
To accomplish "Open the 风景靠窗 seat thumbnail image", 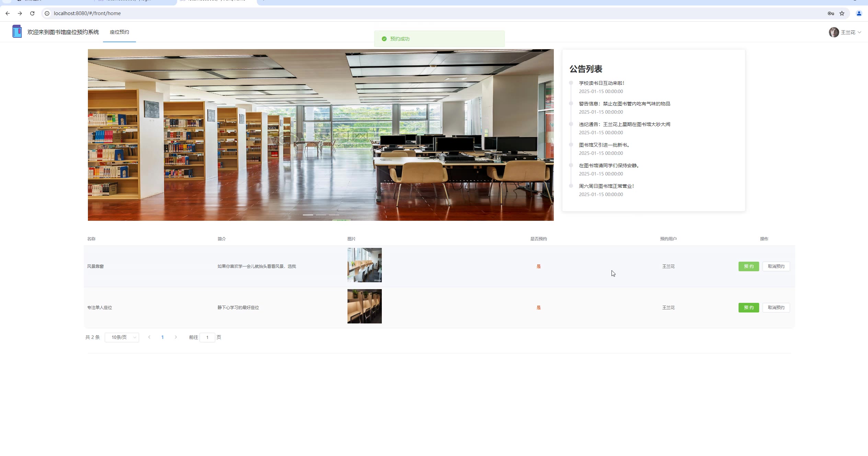I will pos(364,265).
